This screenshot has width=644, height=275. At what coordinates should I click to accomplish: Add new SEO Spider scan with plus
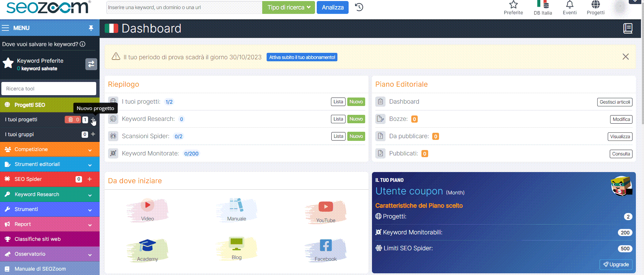(x=89, y=179)
